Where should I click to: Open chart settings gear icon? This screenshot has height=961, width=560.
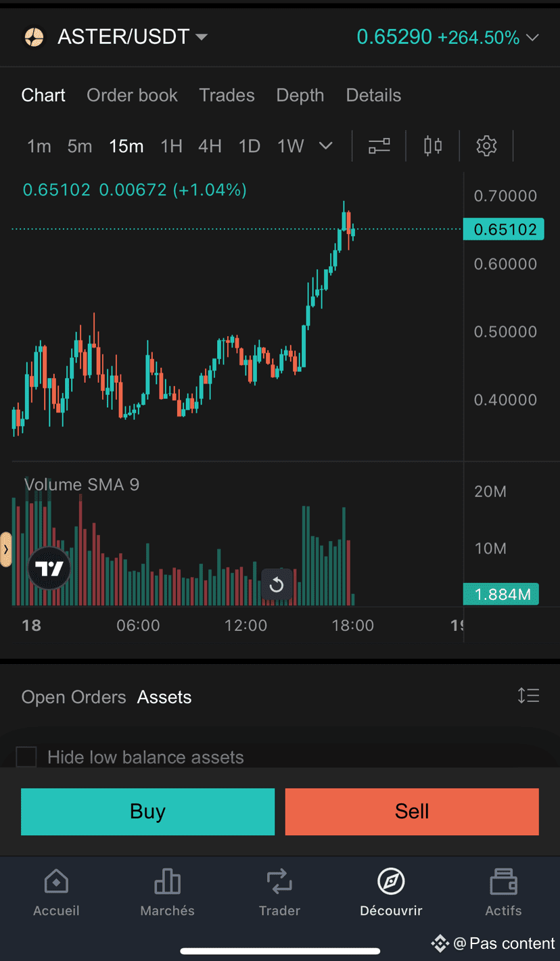point(486,145)
